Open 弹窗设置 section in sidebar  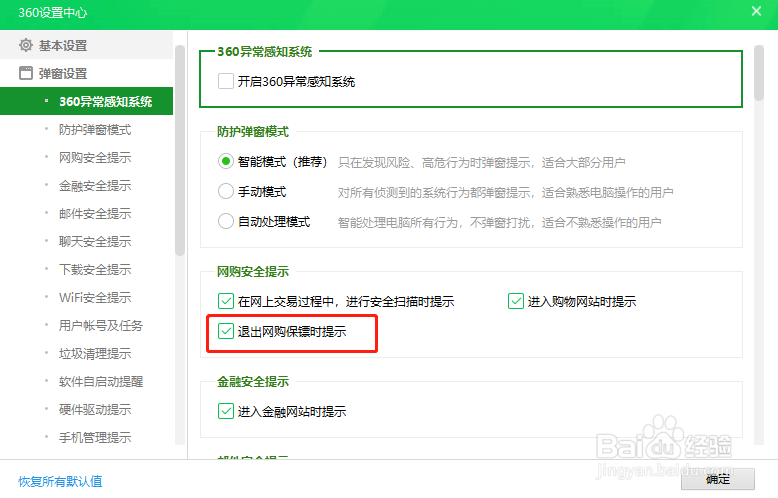86,73
